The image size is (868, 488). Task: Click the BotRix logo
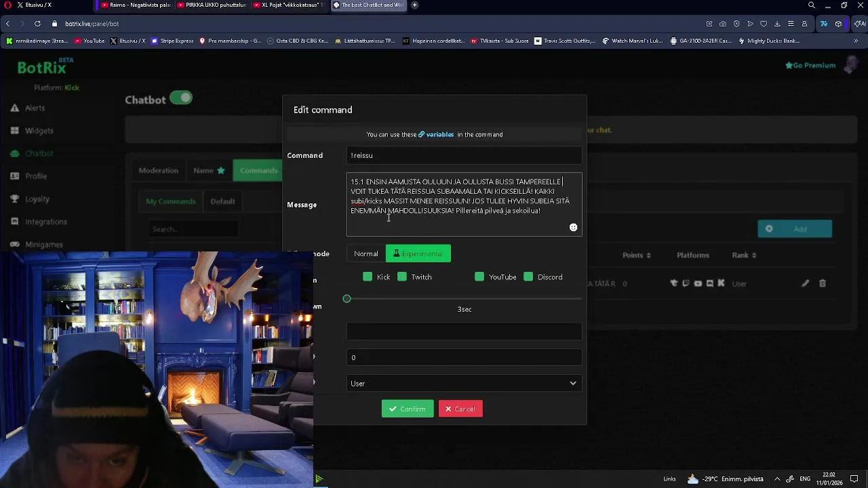pyautogui.click(x=45, y=66)
